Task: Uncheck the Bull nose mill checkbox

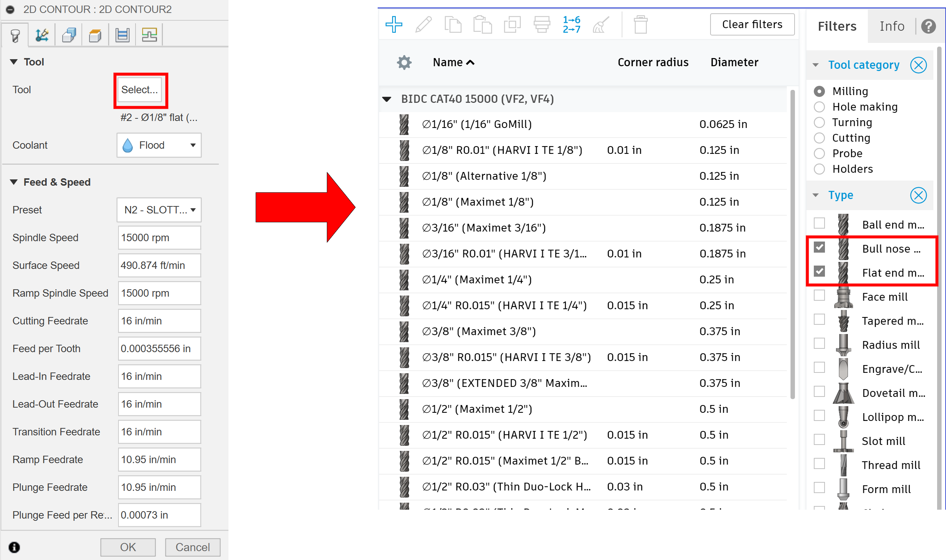Action: click(819, 247)
